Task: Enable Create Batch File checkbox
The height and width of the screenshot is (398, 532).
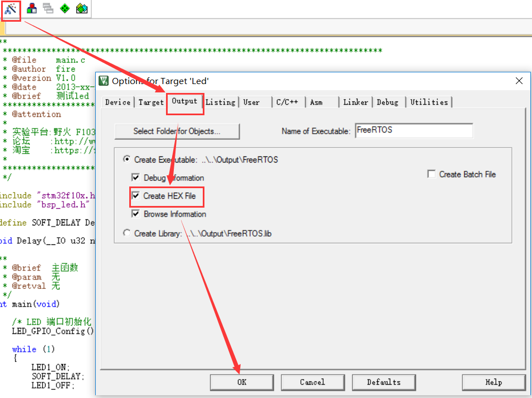Action: pos(432,174)
